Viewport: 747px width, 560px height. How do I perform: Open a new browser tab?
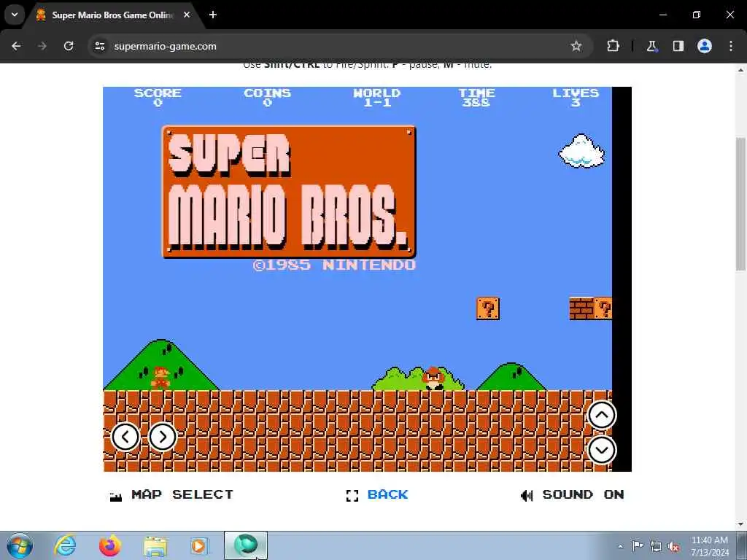[213, 15]
